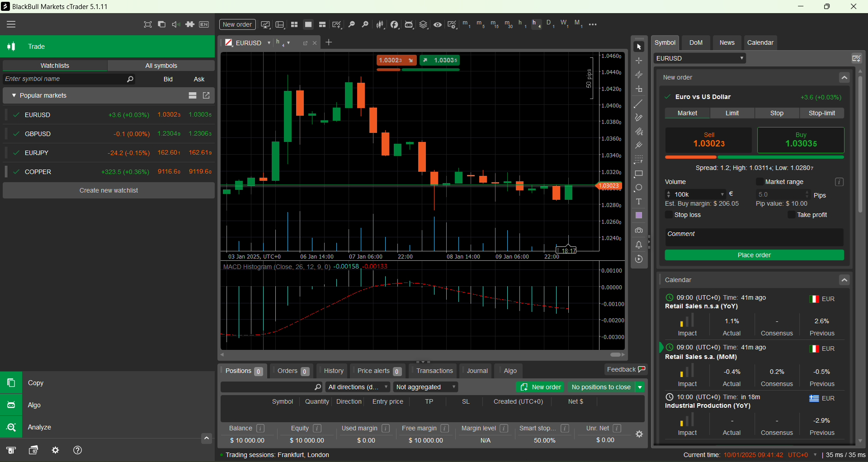Click the zoom in magnifier on the chart toolbar
Viewport: 868px width, 462px height.
click(365, 24)
